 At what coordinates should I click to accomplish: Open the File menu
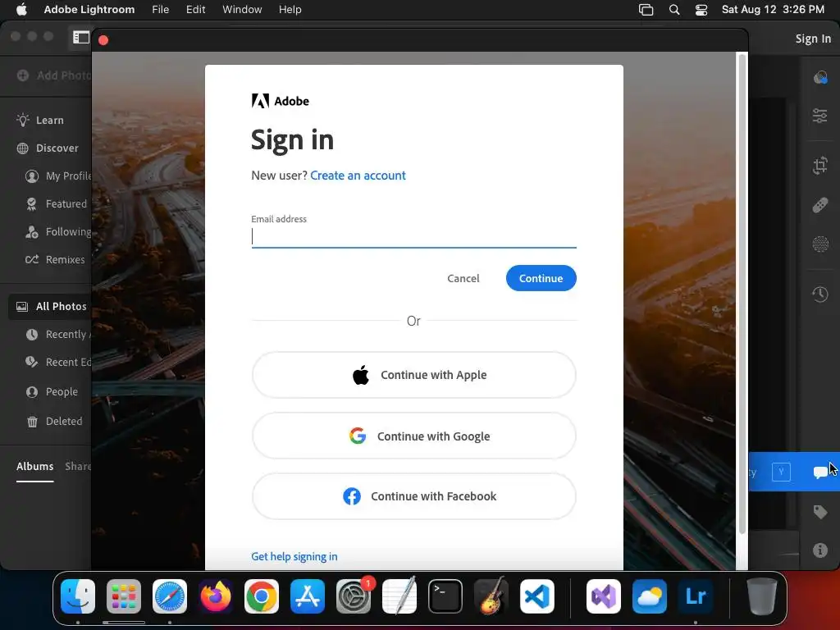point(160,10)
